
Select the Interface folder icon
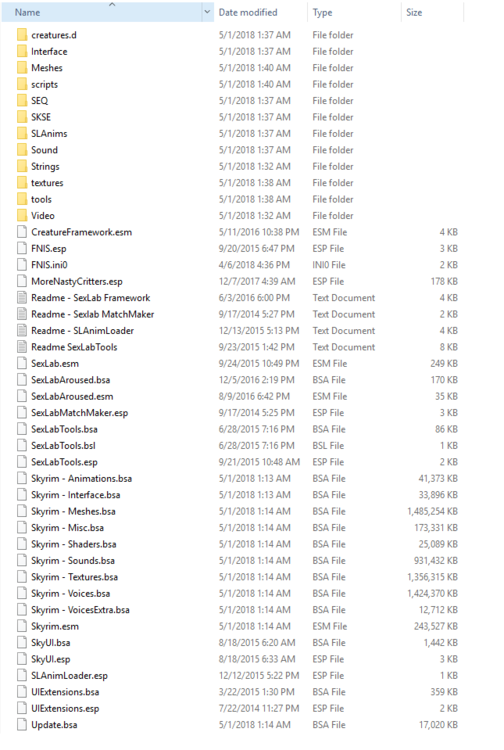tap(22, 51)
